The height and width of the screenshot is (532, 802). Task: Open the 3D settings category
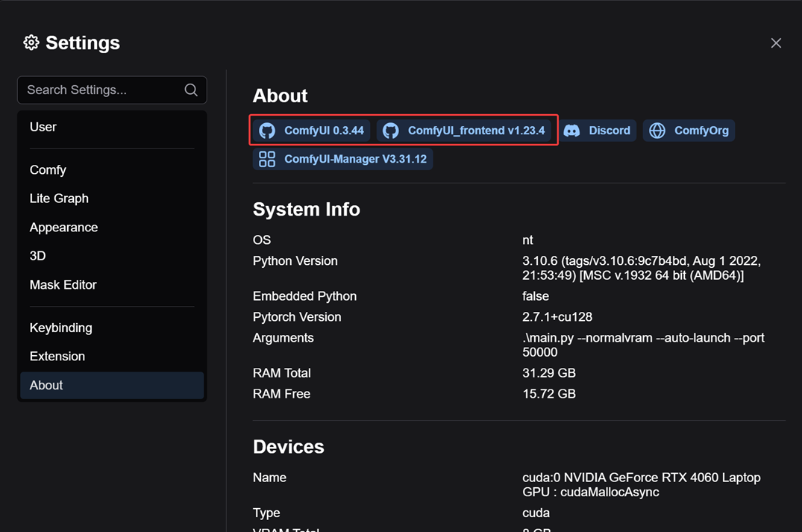112,256
